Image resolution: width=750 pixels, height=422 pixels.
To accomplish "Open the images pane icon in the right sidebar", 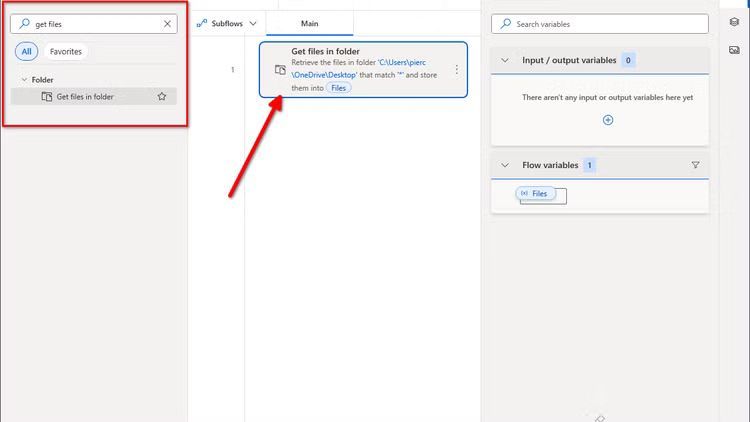I will point(735,49).
